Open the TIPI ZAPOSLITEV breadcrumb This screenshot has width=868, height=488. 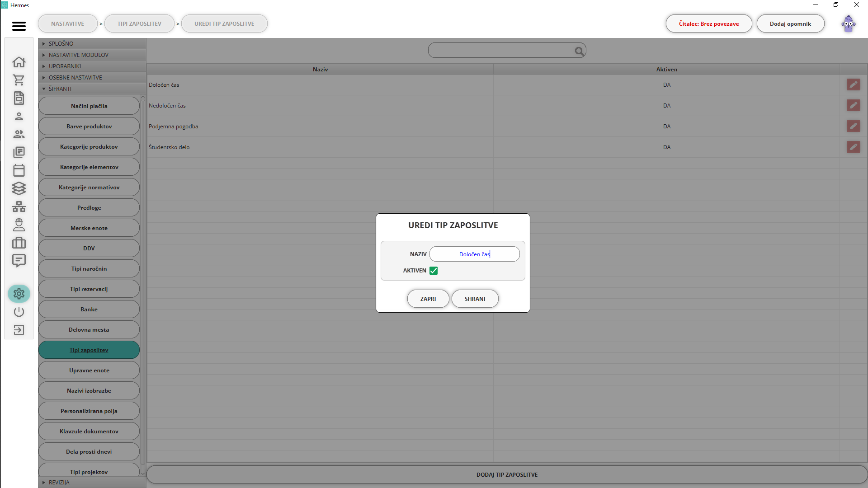[139, 24]
